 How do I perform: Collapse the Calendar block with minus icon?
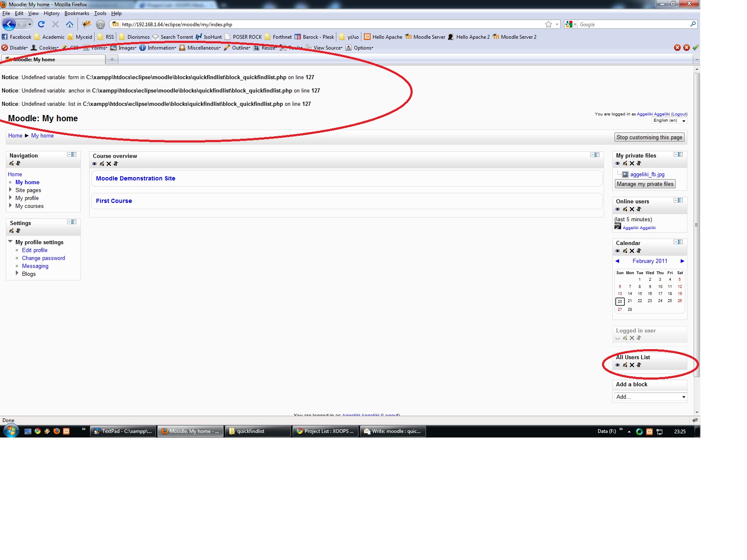(676, 242)
